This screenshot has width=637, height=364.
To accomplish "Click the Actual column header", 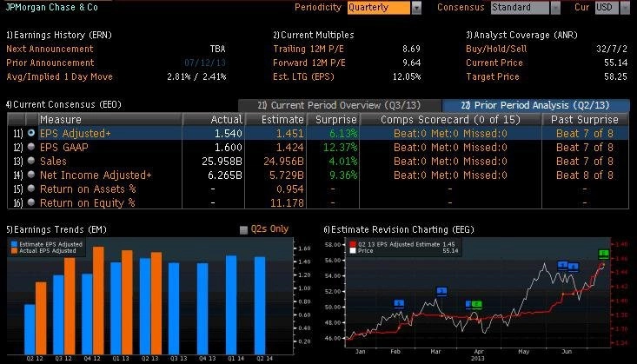I will 213,119.
